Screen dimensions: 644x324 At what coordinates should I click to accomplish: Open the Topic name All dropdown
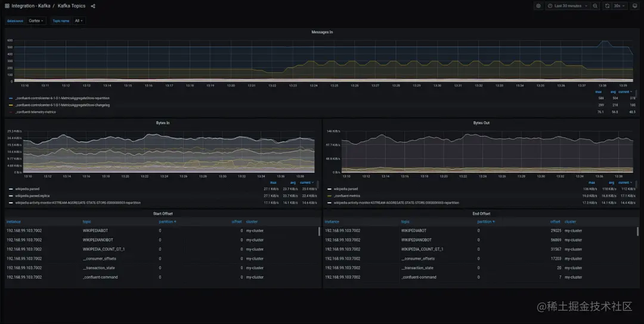point(79,21)
